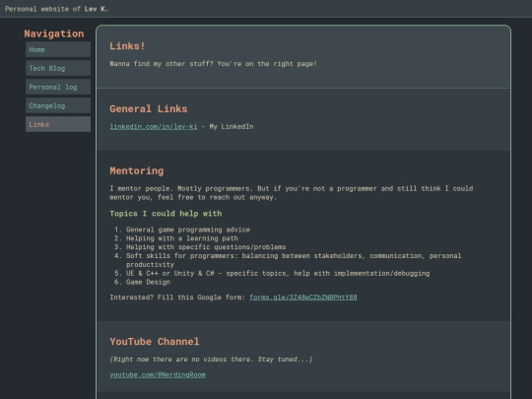The width and height of the screenshot is (532, 399).
Task: Open the forms.gle Google form link
Action: click(303, 298)
